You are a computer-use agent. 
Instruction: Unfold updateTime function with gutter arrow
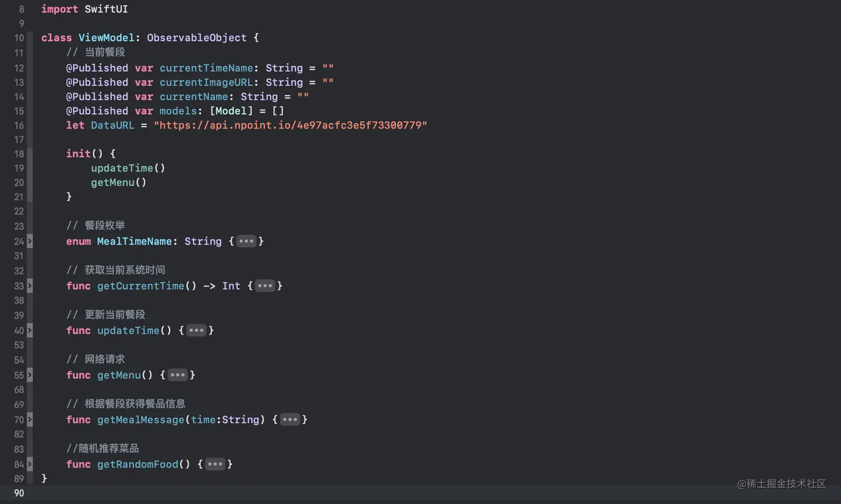(x=30, y=330)
